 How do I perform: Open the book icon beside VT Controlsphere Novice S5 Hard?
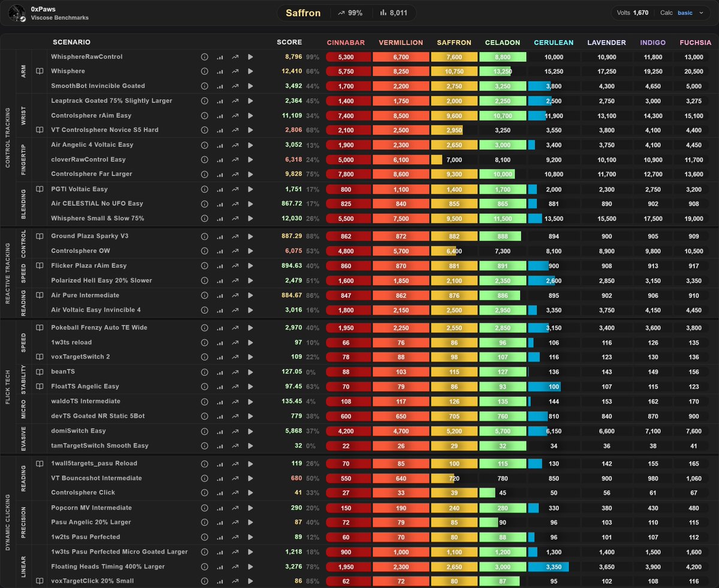click(x=40, y=130)
